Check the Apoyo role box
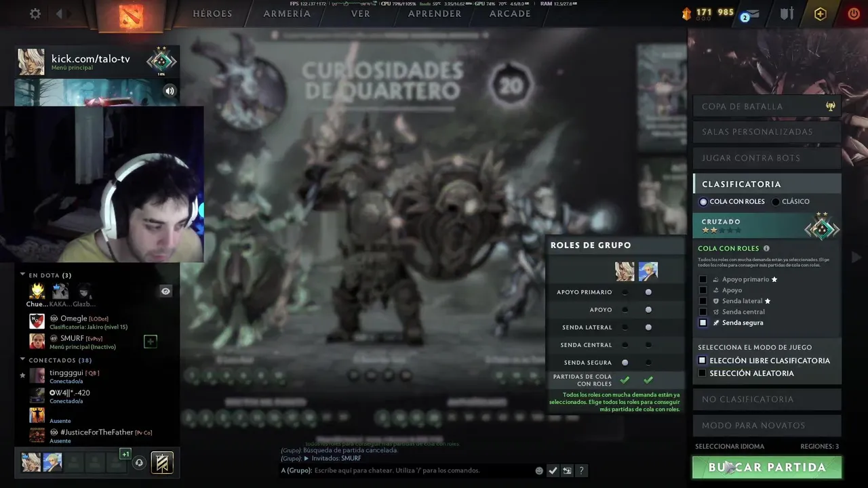Image resolution: width=868 pixels, height=488 pixels. pos(703,290)
